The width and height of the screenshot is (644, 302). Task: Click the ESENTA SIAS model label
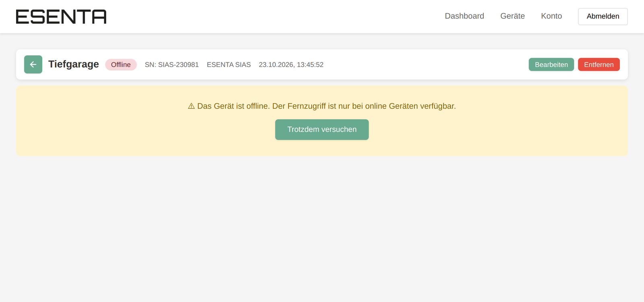coord(229,65)
